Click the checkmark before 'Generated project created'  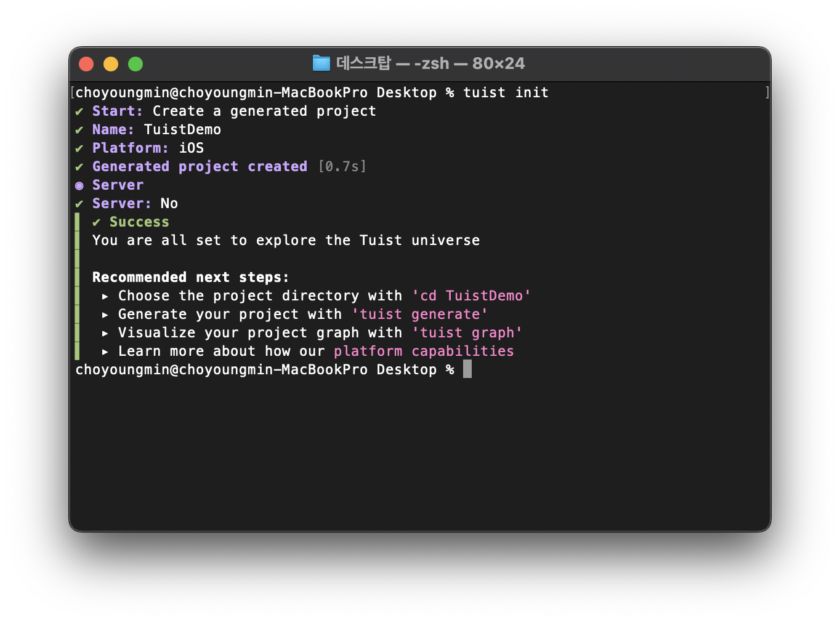[x=79, y=167]
